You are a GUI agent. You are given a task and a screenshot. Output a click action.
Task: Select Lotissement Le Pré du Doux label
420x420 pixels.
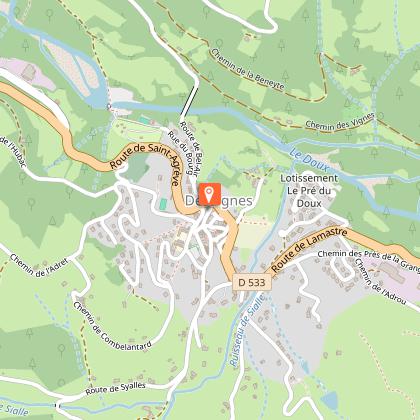[x=309, y=191]
